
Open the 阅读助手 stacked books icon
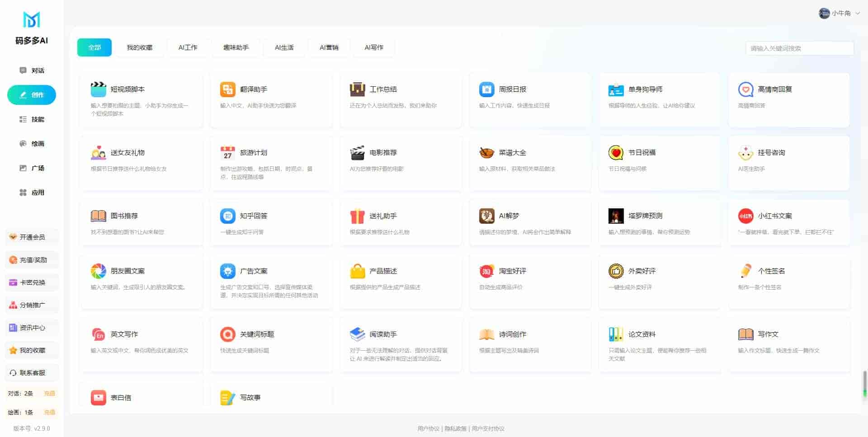[357, 334]
